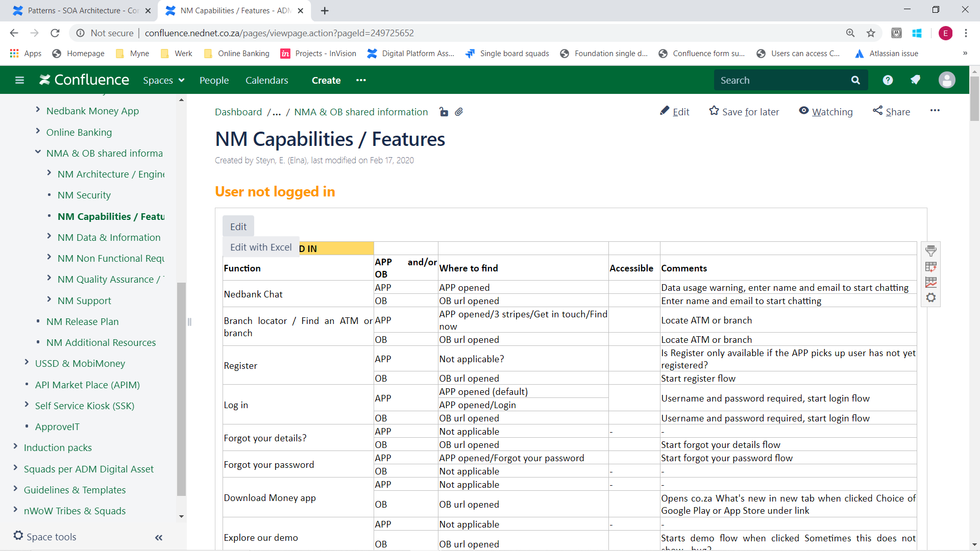Share this page
The height and width of the screenshot is (551, 980).
pyautogui.click(x=891, y=112)
